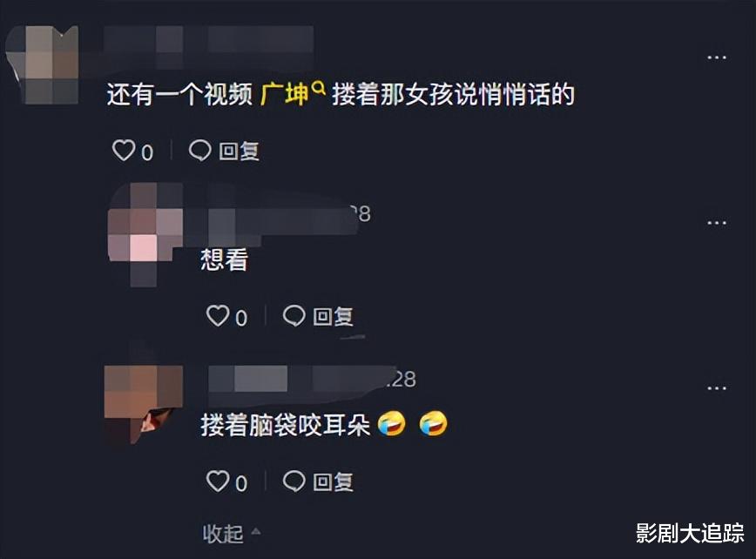Like the 想看 reply
Viewport: 756px width, 559px height.
point(218,316)
